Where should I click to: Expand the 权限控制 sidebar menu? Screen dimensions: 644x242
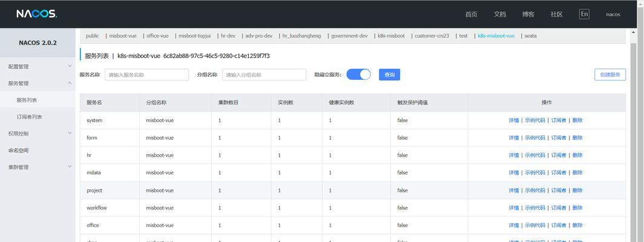(38, 134)
